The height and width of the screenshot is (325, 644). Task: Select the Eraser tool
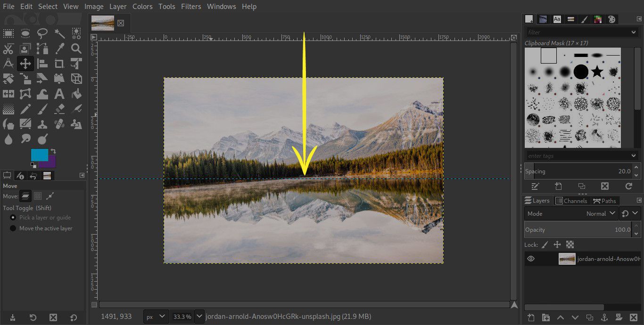click(58, 108)
